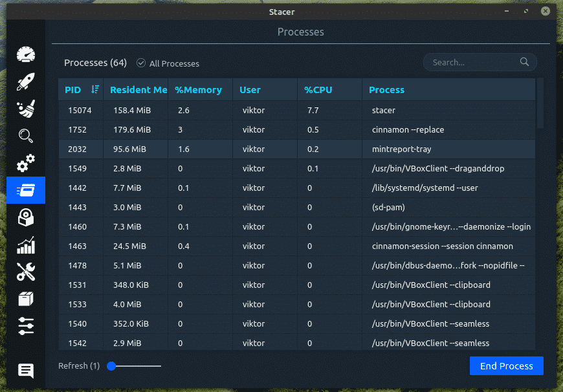
Task: Click the Refresh interval slider handle
Action: pos(111,366)
